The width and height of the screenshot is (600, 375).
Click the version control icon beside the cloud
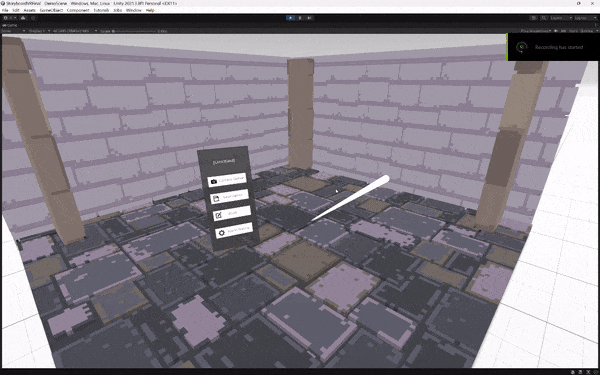33,18
